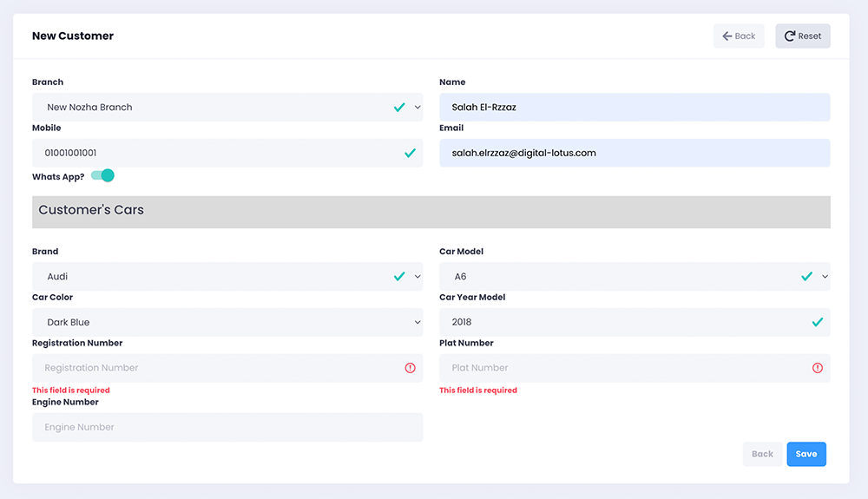Viewport: 868px width, 499px height.
Task: Open the Car Color dropdown showing Dark Blue
Action: click(x=227, y=322)
